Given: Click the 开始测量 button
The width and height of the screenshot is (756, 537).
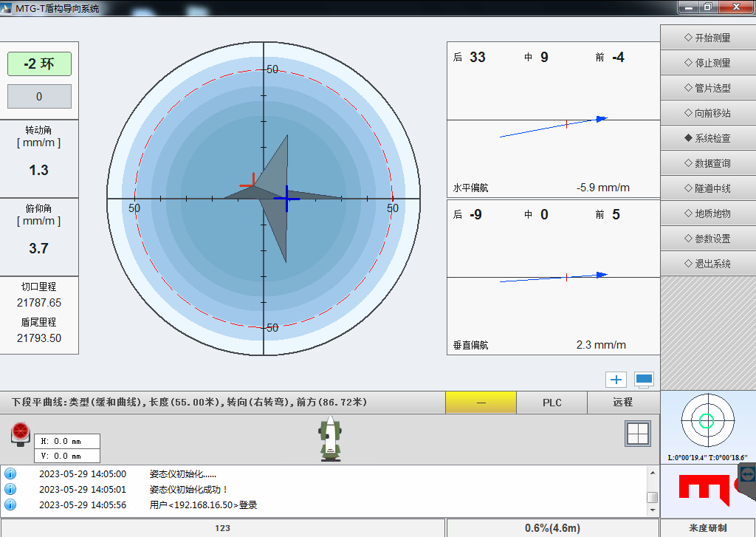Looking at the screenshot, I should [x=708, y=38].
